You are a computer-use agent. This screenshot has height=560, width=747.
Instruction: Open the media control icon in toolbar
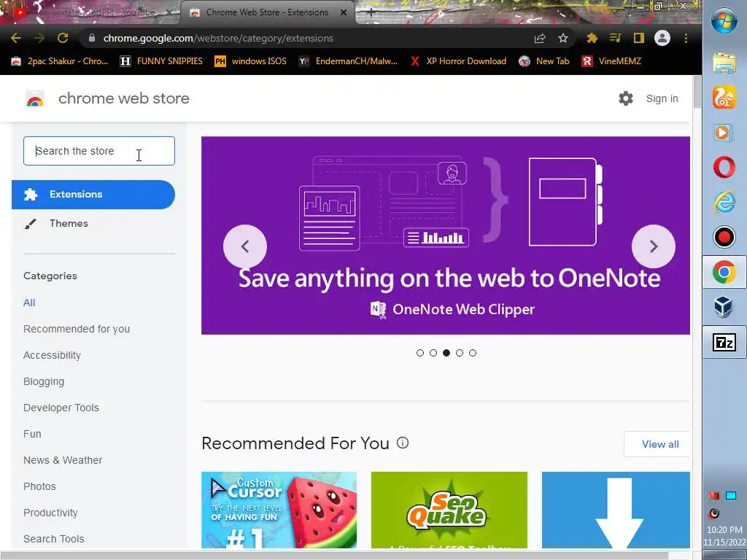[x=616, y=38]
